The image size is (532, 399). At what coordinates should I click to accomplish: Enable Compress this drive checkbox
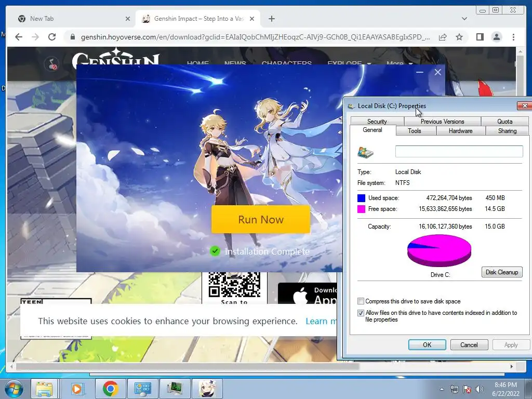(x=361, y=301)
